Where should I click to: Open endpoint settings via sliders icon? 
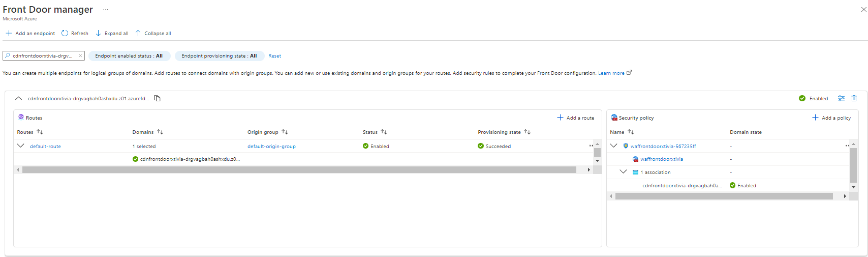(841, 99)
